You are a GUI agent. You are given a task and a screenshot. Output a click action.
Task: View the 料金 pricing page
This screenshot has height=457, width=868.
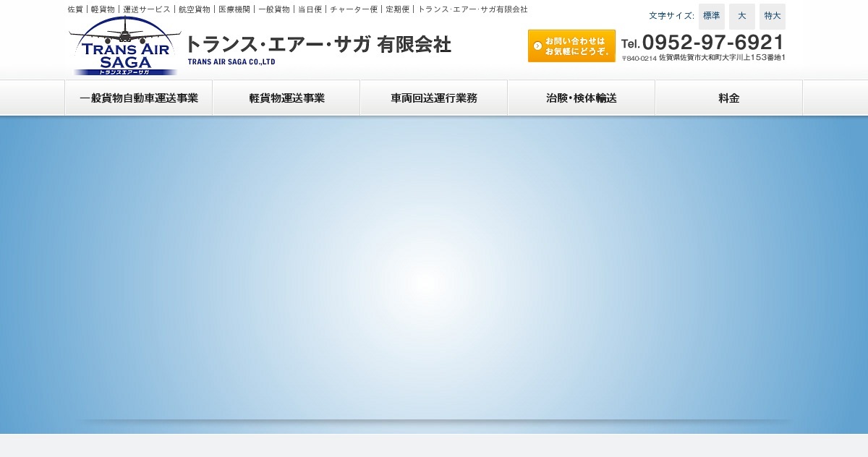pos(728,98)
